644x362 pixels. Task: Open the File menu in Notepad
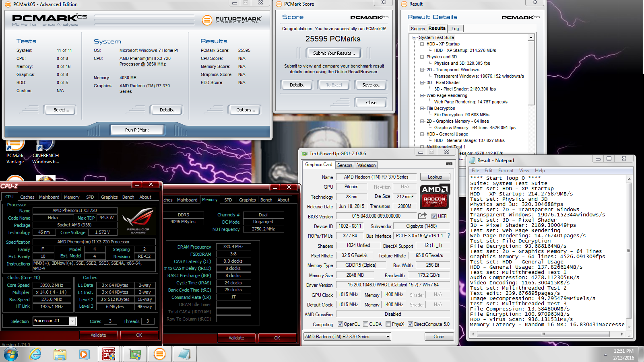pos(475,171)
